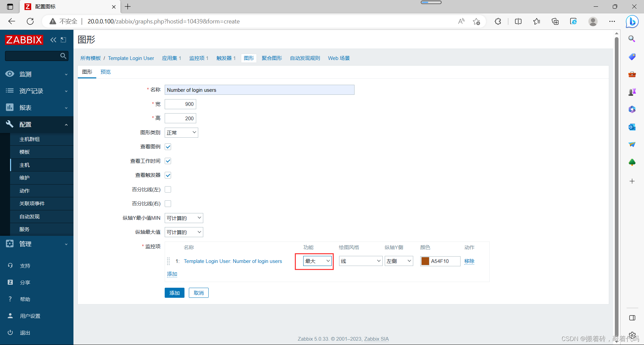644x345 pixels.
Task: Expand the 管理 sidebar menu
Action: click(x=37, y=244)
